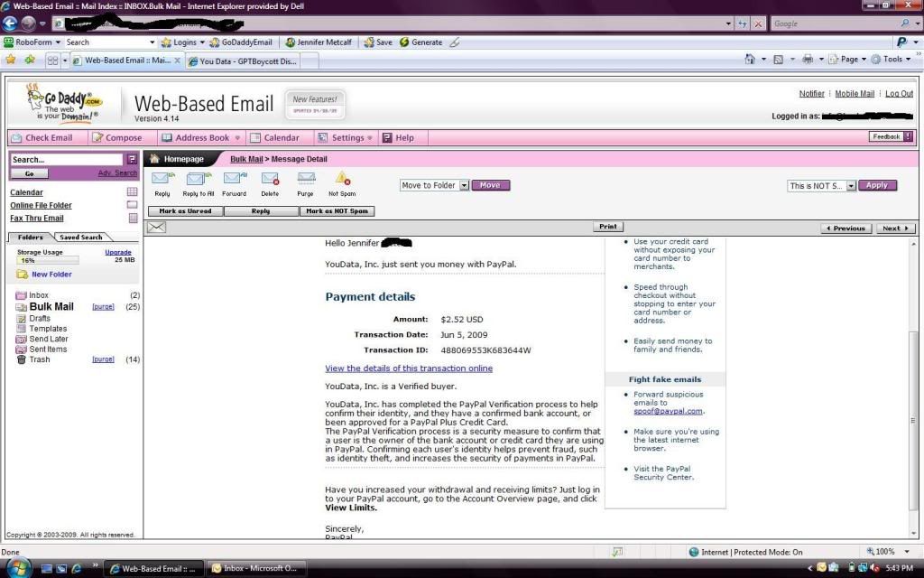Click the browser Back arrow button
The height and width of the screenshot is (578, 924).
point(10,23)
